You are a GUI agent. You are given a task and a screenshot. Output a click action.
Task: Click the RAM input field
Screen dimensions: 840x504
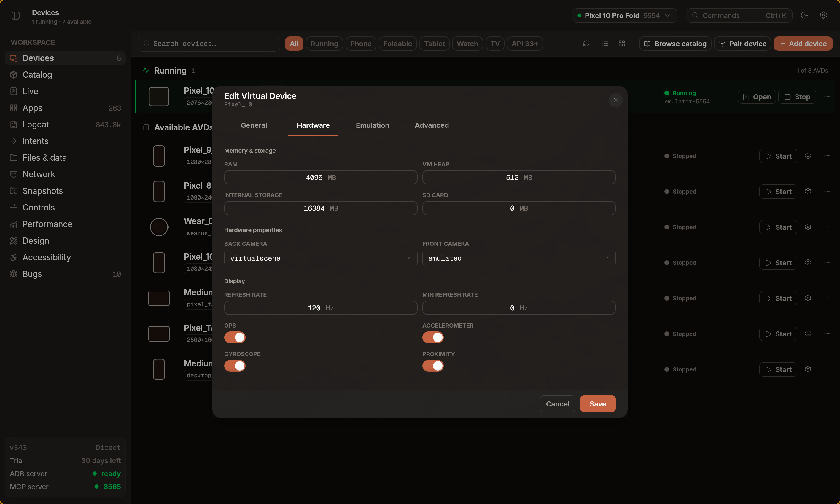point(321,177)
